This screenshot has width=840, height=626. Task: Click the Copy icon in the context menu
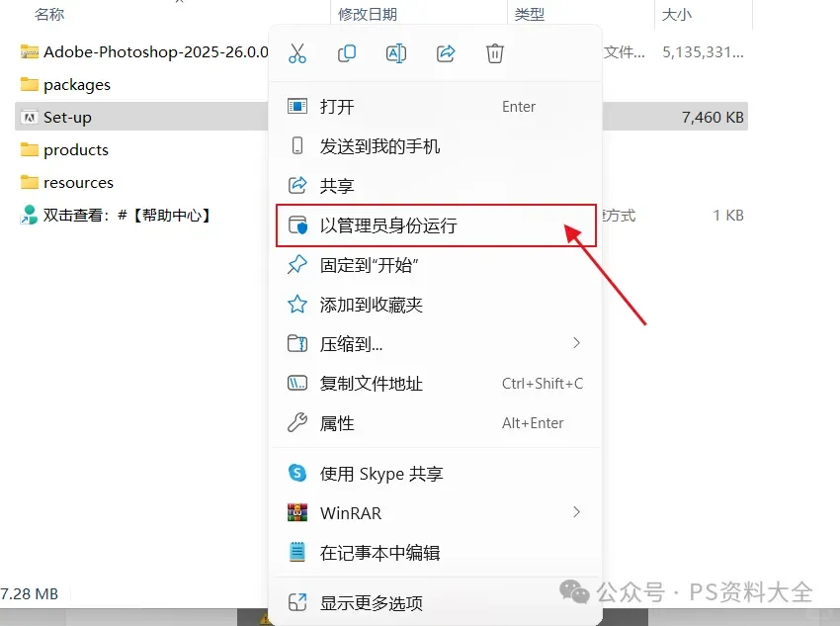[x=347, y=53]
